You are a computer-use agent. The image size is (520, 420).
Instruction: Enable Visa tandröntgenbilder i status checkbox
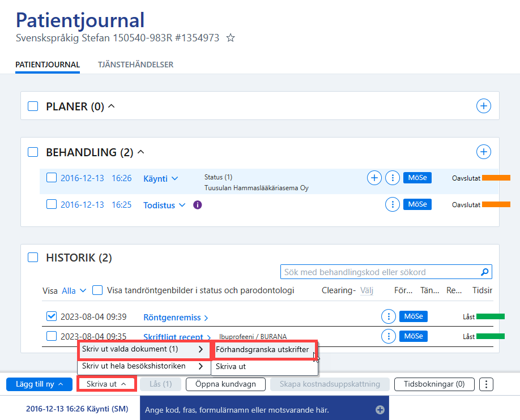[97, 290]
